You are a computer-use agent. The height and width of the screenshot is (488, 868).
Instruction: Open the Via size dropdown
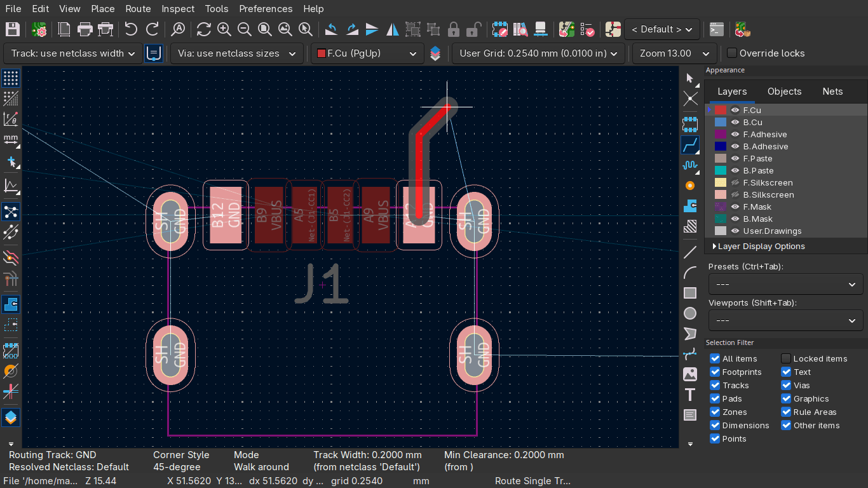pyautogui.click(x=236, y=53)
